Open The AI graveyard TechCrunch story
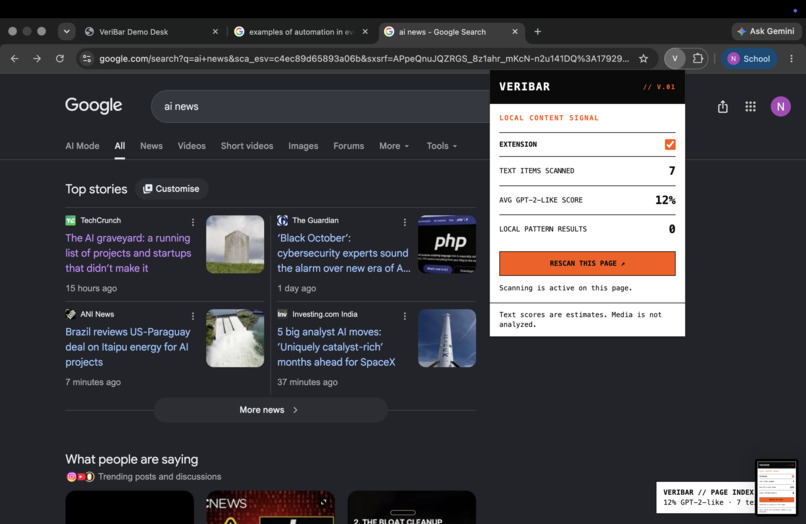 [x=128, y=253]
